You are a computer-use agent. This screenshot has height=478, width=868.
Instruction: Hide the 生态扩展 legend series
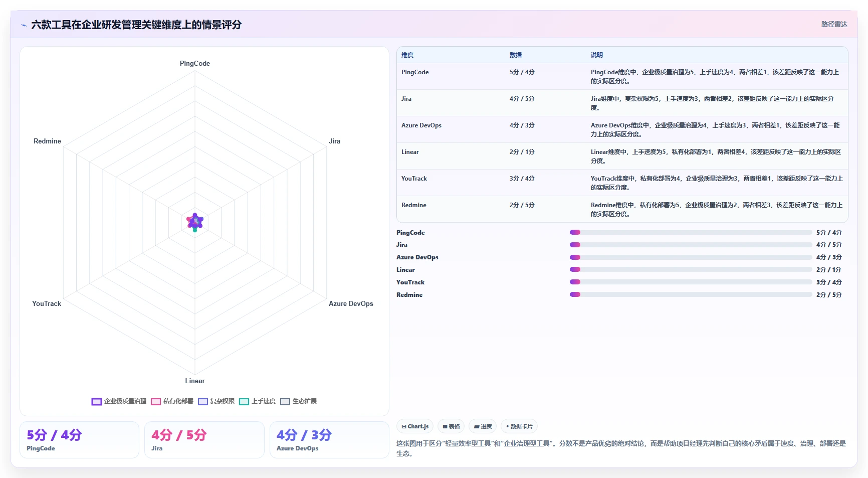298,401
